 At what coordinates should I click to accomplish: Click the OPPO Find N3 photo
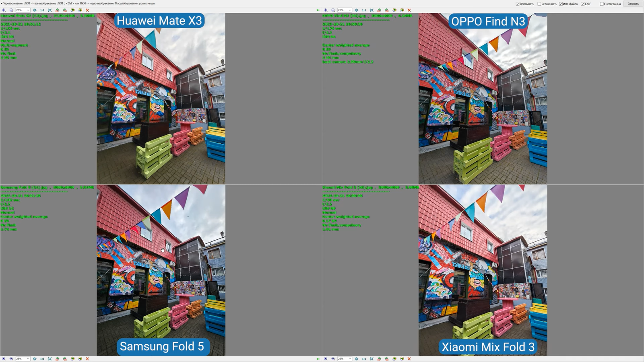tap(483, 99)
